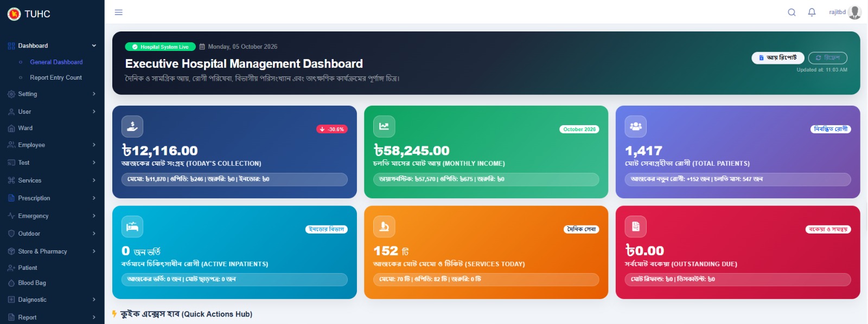Screen dimensions: 868x324
Task: Expand the Prescription submenu arrow
Action: click(x=94, y=198)
